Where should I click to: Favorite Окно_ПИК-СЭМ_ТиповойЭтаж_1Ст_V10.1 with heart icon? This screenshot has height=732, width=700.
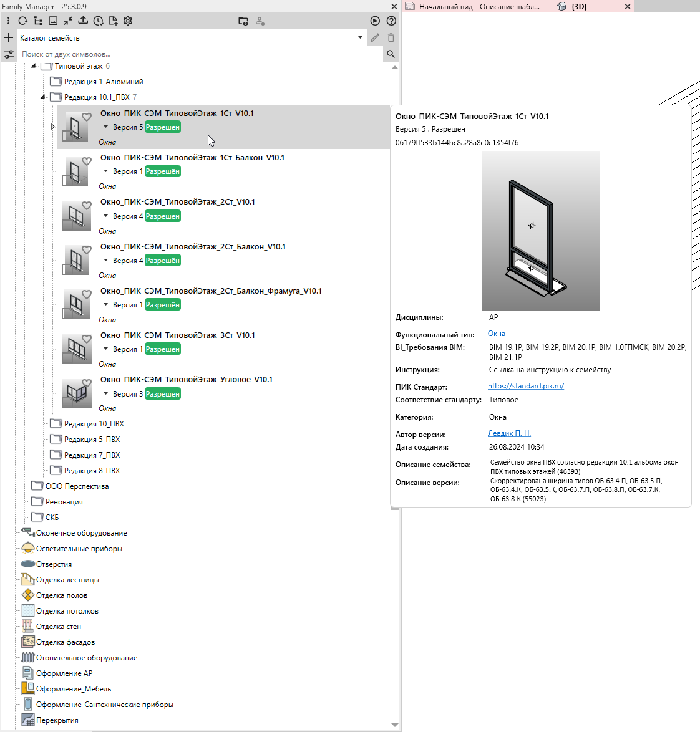pyautogui.click(x=87, y=117)
